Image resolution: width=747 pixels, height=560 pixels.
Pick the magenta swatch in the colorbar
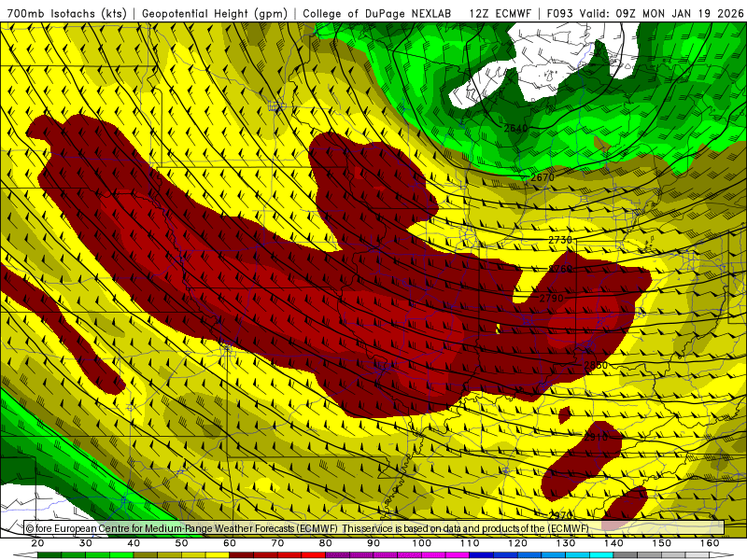tap(458, 555)
